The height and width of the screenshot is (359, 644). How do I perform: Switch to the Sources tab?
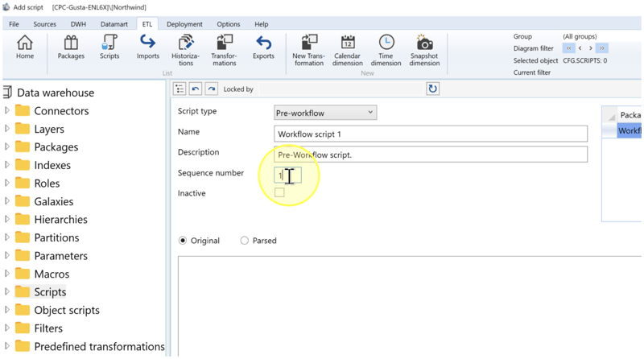(45, 24)
